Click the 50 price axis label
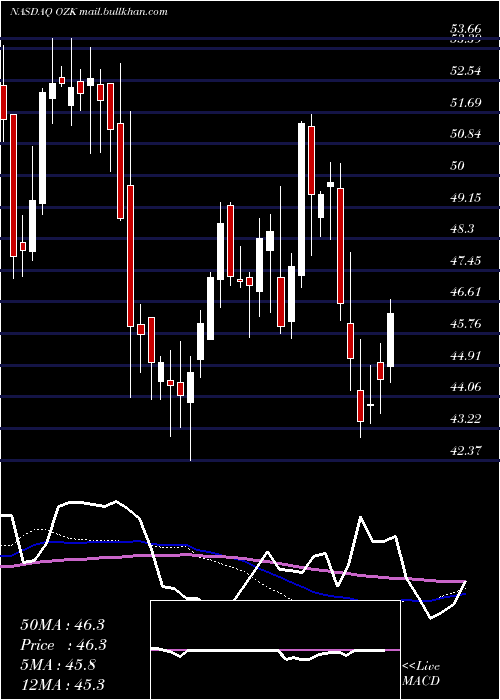 tap(458, 166)
